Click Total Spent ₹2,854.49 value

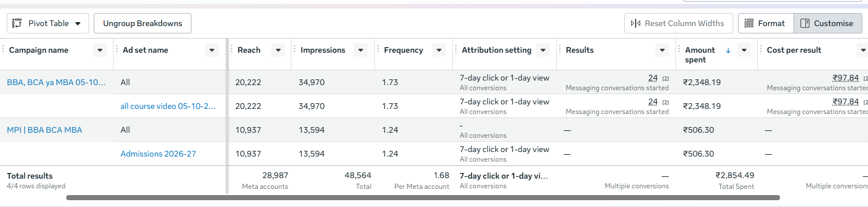click(735, 175)
